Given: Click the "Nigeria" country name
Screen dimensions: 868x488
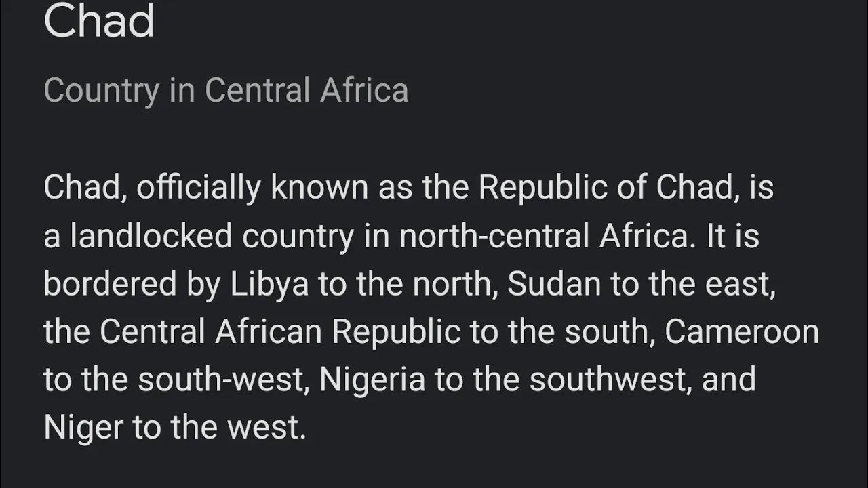Looking at the screenshot, I should point(372,380).
